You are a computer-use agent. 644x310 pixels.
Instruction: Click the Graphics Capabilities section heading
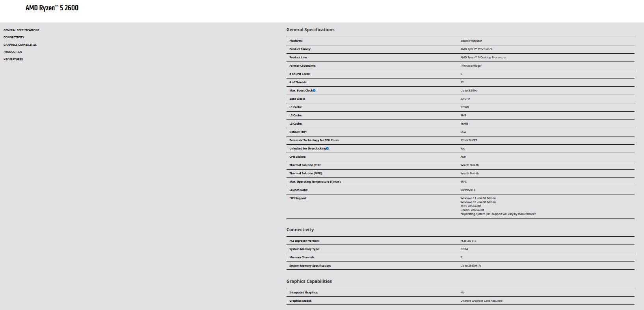coord(309,281)
